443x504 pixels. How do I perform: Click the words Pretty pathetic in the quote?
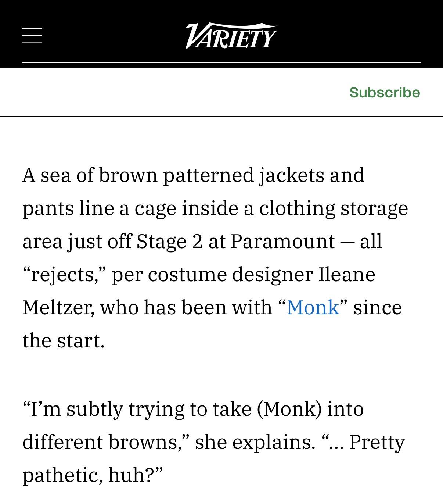click(377, 442)
